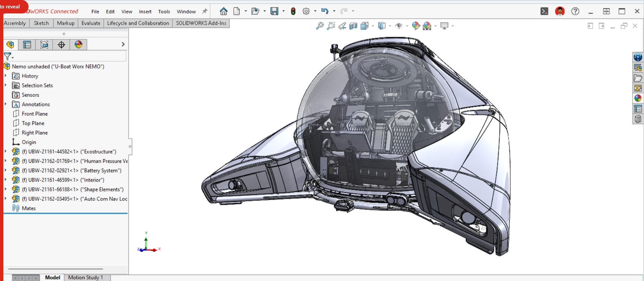Click the Apply Scene icon
Screen dimensions: 644x281
pyautogui.click(x=427, y=26)
